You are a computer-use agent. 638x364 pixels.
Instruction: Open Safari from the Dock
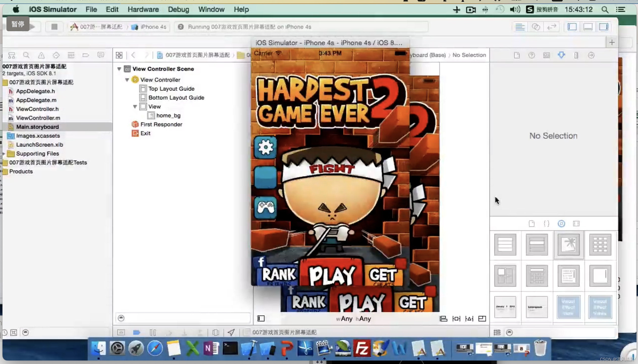(155, 348)
